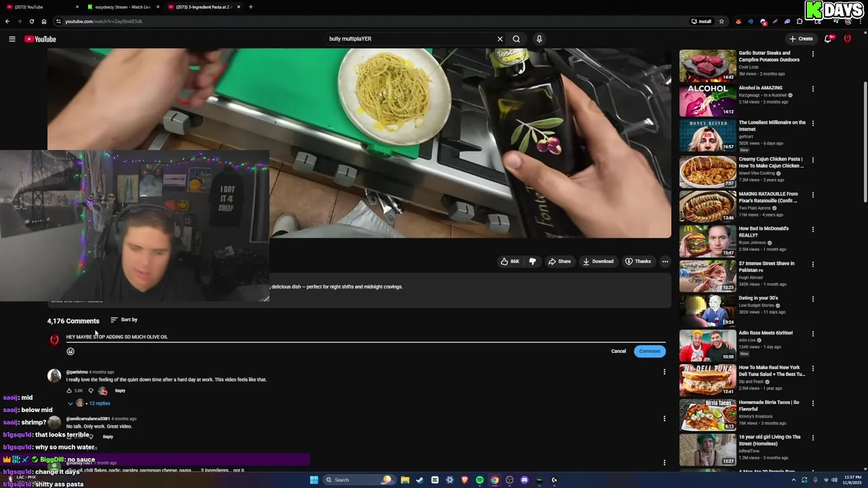Screen dimensions: 868x488
Task: Open options for How Bad Is McDonald's video
Action: click(x=813, y=229)
